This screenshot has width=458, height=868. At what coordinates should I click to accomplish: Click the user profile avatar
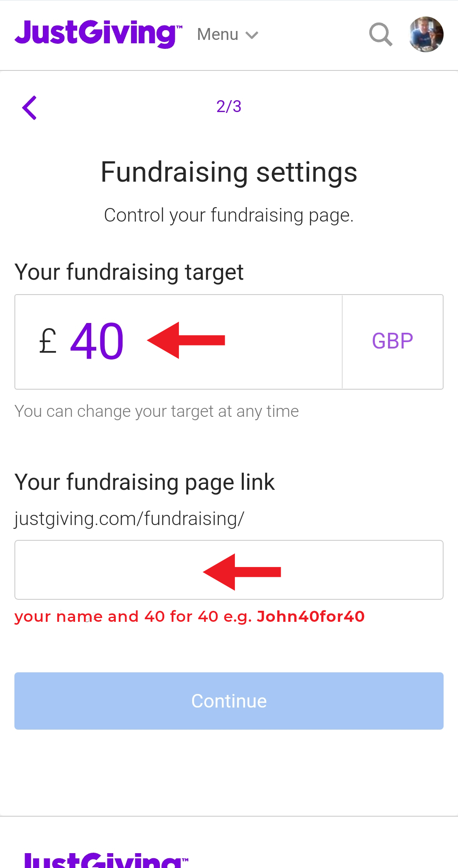click(426, 34)
